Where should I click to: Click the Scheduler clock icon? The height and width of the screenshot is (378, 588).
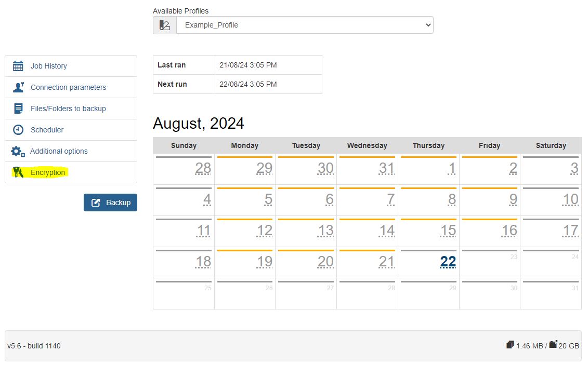(x=18, y=130)
